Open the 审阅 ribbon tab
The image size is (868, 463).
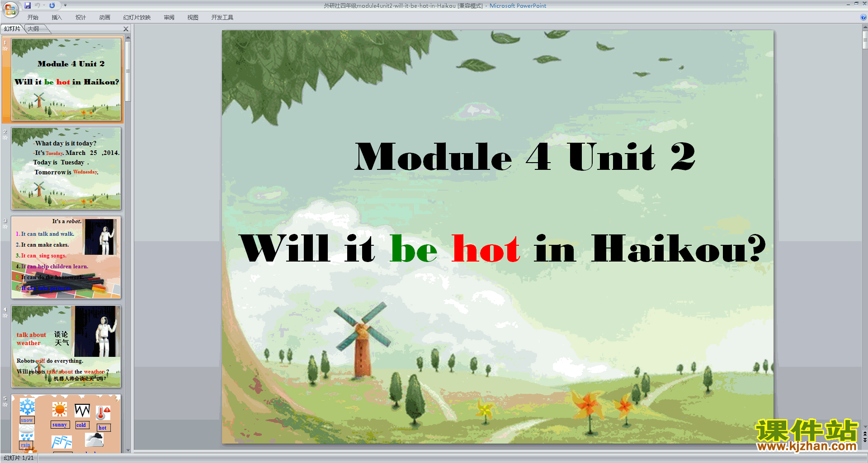[x=169, y=18]
